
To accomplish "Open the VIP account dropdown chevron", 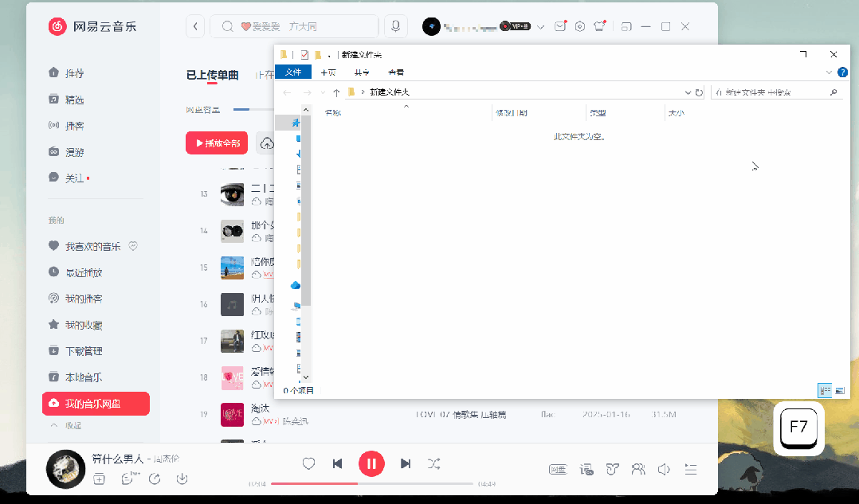I will (539, 26).
